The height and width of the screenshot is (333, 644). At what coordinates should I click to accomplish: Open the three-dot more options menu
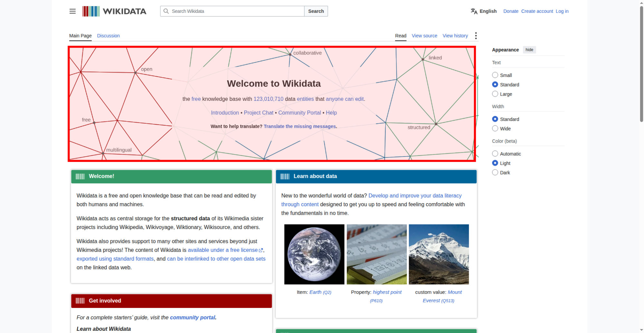pos(476,36)
